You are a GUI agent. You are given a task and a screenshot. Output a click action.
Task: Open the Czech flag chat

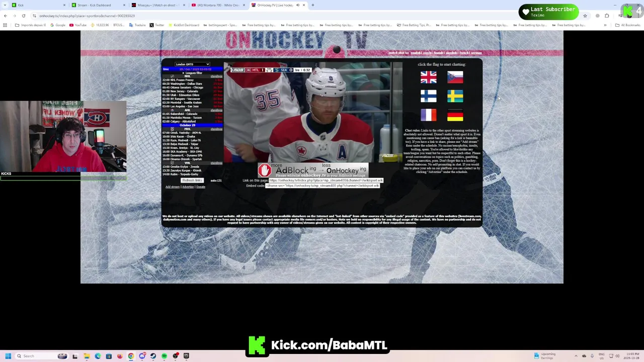point(455,77)
